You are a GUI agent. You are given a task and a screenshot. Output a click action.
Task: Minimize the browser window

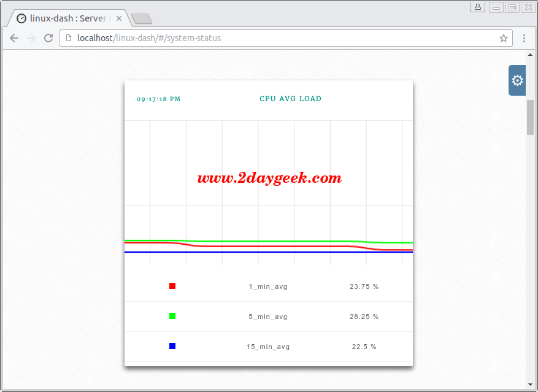pos(496,7)
